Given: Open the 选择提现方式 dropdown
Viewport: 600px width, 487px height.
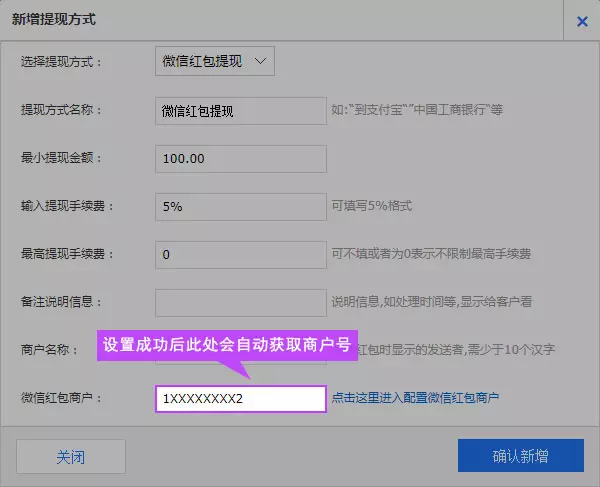Looking at the screenshot, I should click(215, 61).
